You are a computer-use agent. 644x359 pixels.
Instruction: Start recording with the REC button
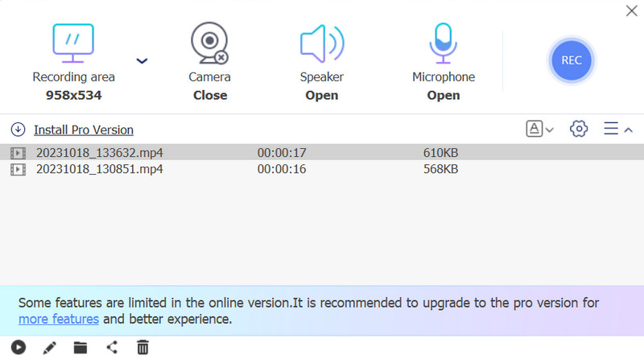coord(572,60)
